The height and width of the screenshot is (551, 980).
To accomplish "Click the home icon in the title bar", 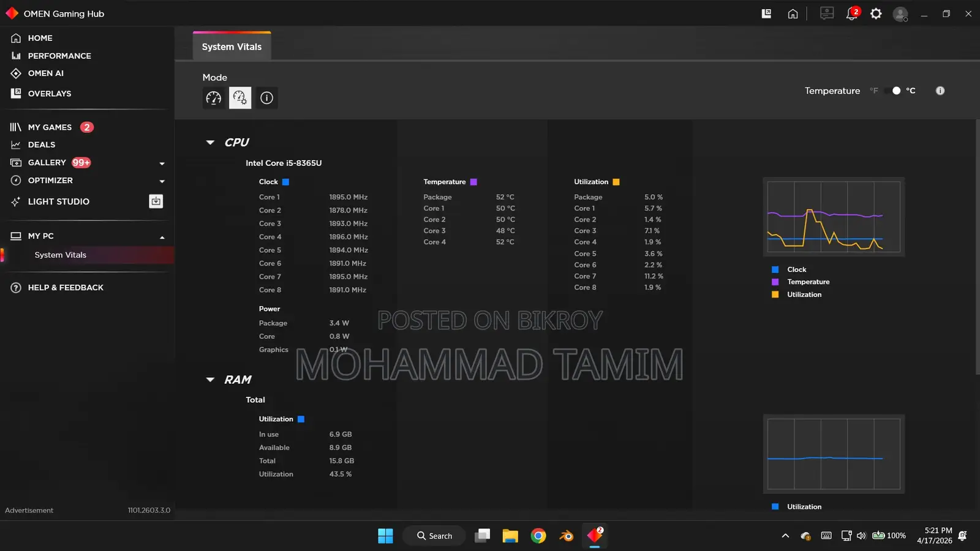I will click(x=793, y=13).
